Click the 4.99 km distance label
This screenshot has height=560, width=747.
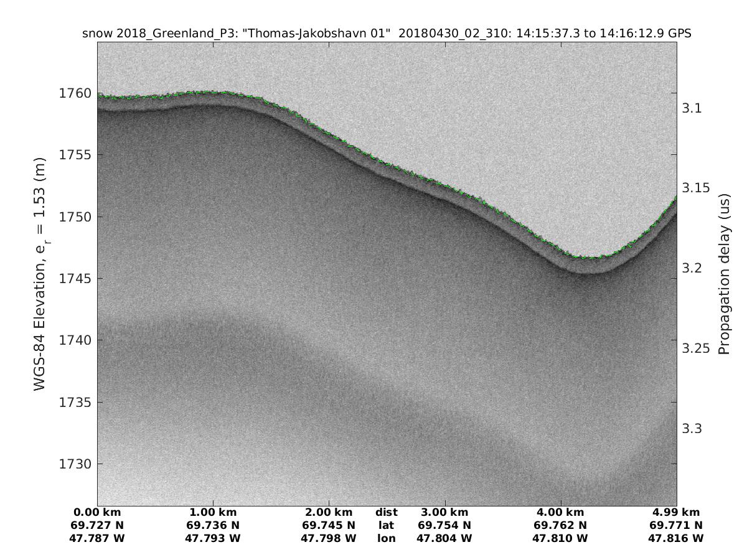click(676, 513)
